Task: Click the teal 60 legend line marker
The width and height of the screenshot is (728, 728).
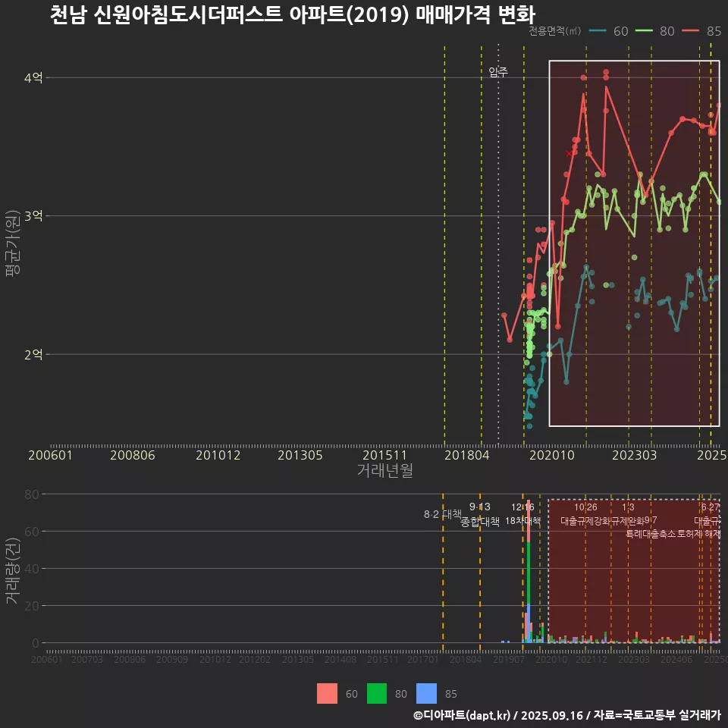Action: tap(598, 30)
